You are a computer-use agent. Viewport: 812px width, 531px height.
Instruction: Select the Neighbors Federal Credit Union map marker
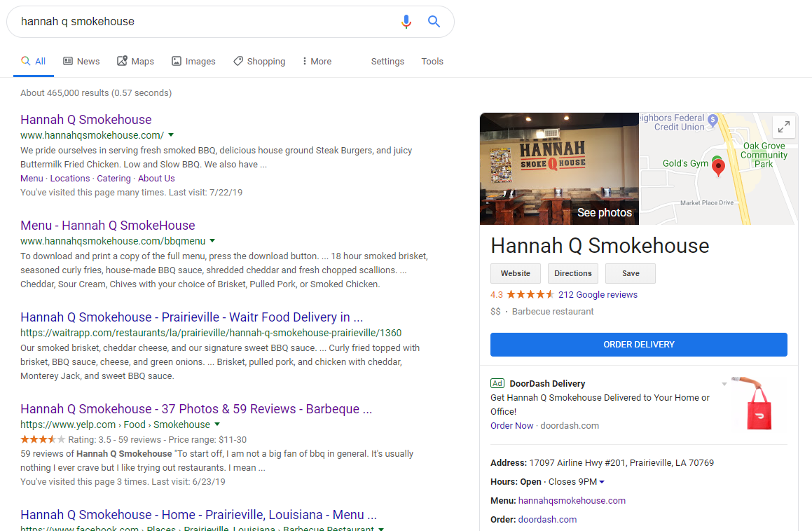(713, 120)
